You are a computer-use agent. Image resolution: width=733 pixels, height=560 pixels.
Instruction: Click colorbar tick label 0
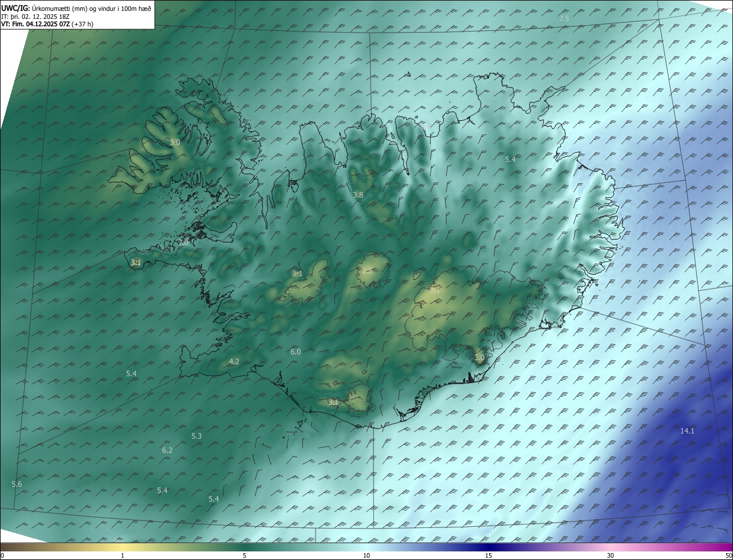coord(2,555)
